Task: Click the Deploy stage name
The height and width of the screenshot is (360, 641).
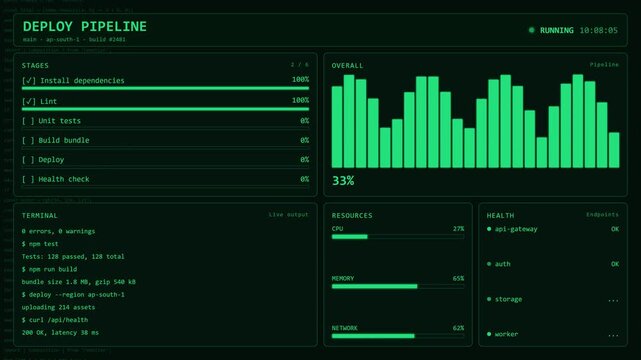Action: click(51, 160)
